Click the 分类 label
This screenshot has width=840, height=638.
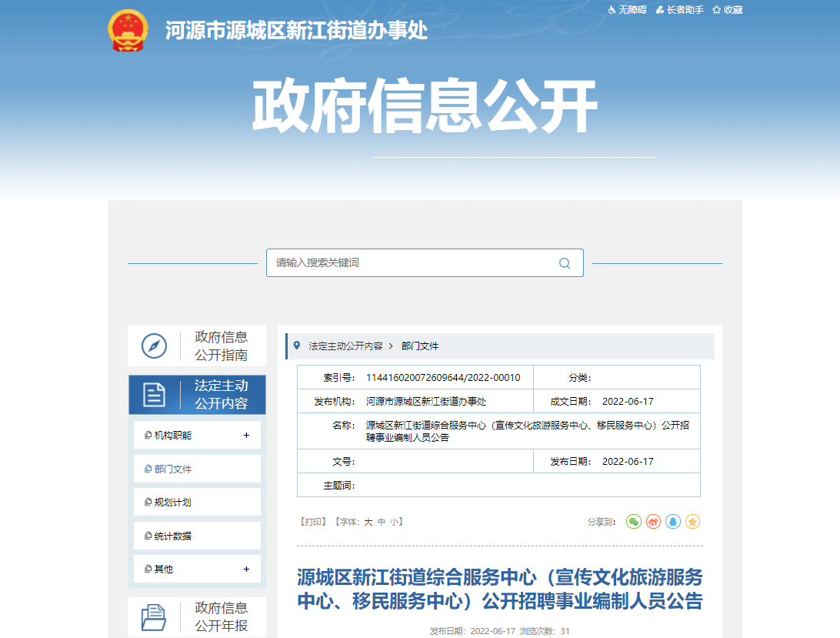coord(580,377)
